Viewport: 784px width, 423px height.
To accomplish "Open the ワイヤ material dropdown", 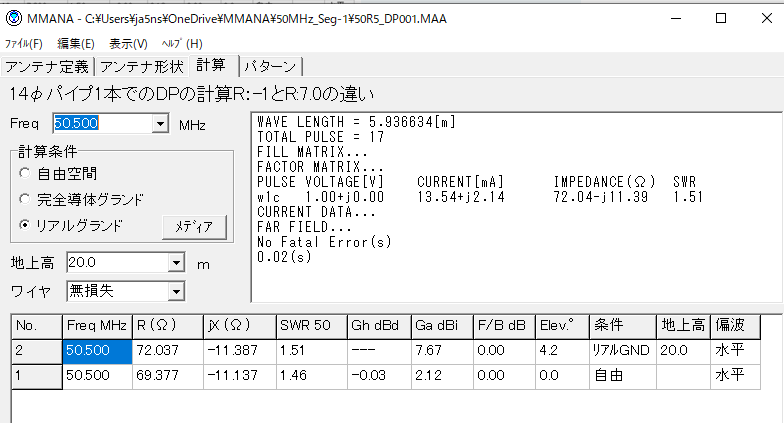I will (x=176, y=291).
